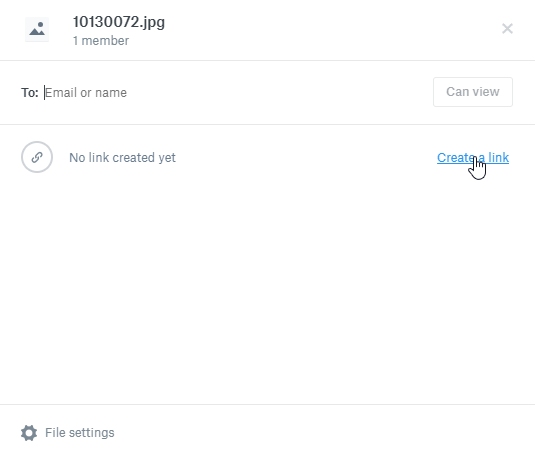Dismiss the 10130072.jpg share panel

[x=507, y=29]
